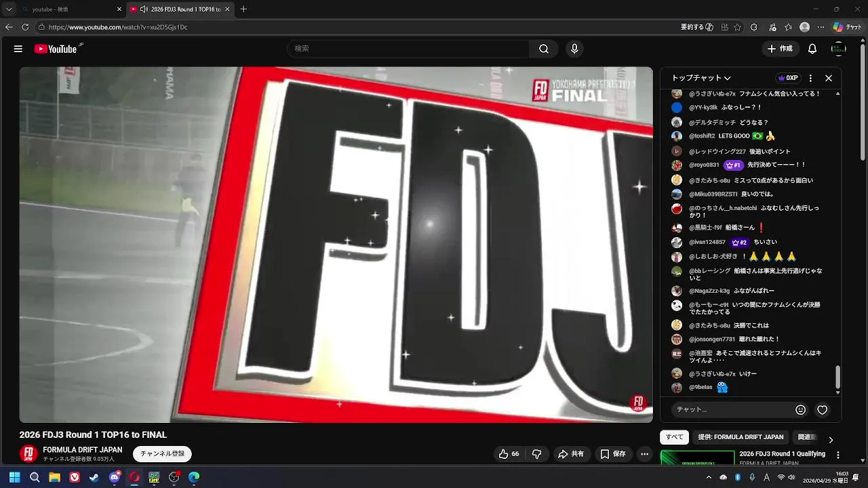The width and height of the screenshot is (868, 488).
Task: Open browser settings and more ellipsis
Action: [x=821, y=27]
